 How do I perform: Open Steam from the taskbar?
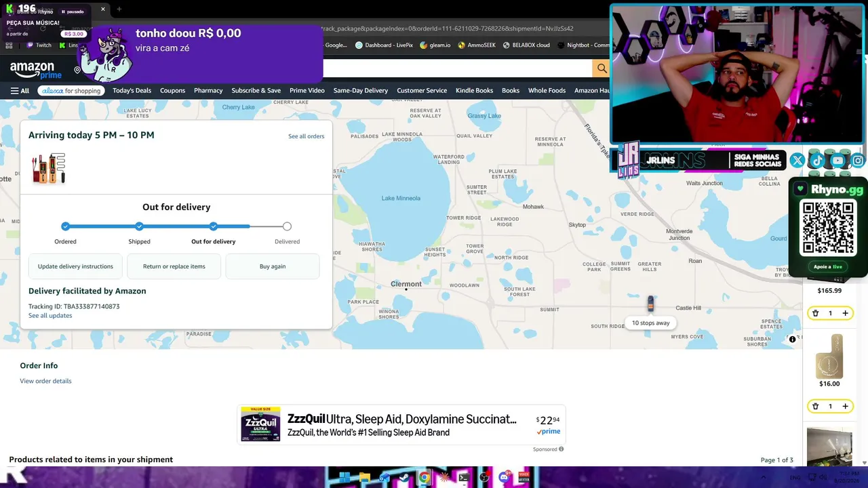click(404, 478)
